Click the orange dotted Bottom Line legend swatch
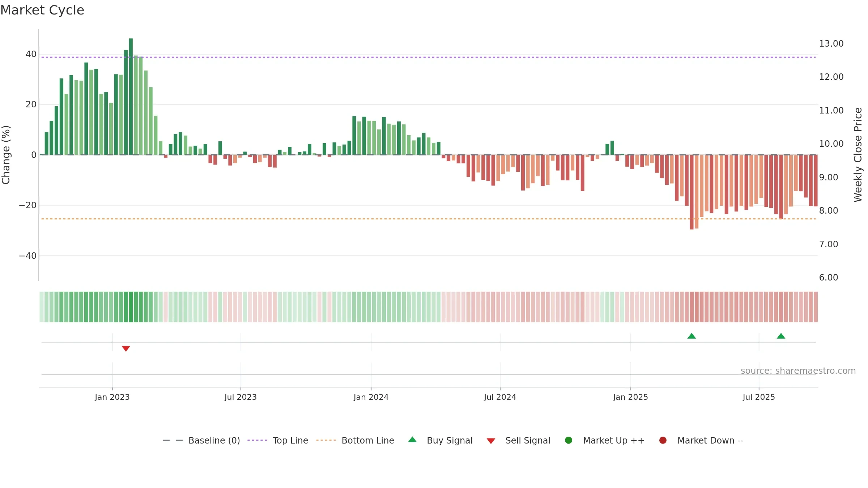Image resolution: width=868 pixels, height=488 pixels. click(326, 440)
